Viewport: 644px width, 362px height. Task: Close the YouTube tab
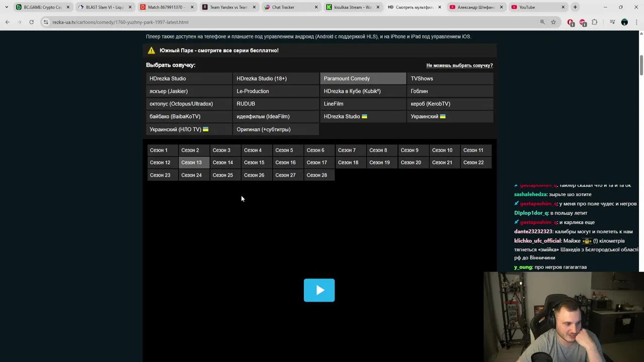coord(563,7)
